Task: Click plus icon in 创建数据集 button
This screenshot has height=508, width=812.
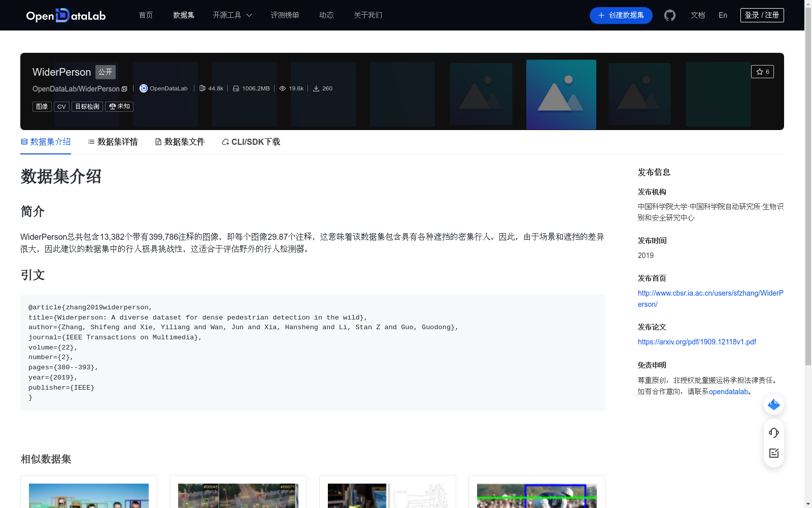Action: 601,15
